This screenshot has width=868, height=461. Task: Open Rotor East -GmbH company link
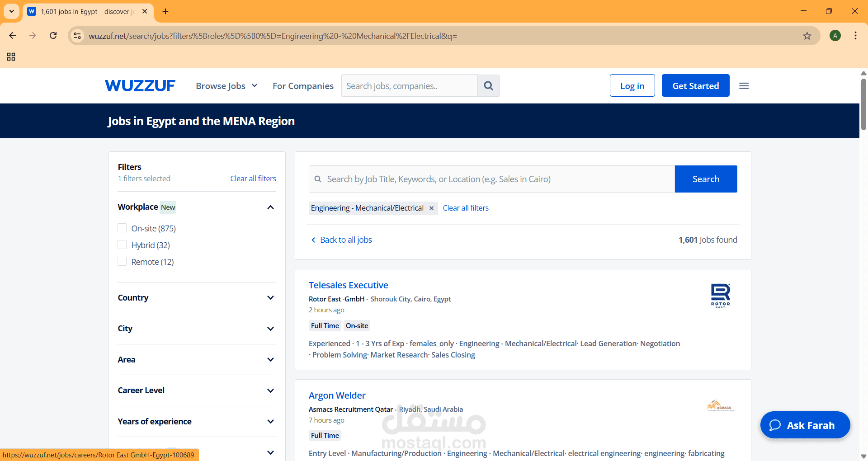[x=336, y=299]
